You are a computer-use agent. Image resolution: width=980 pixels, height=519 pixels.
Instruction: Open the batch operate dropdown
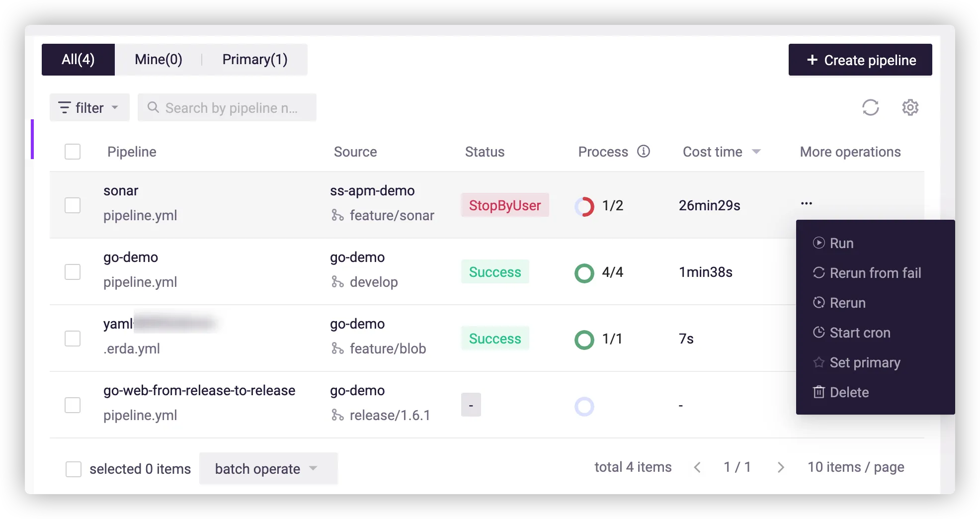(x=268, y=468)
